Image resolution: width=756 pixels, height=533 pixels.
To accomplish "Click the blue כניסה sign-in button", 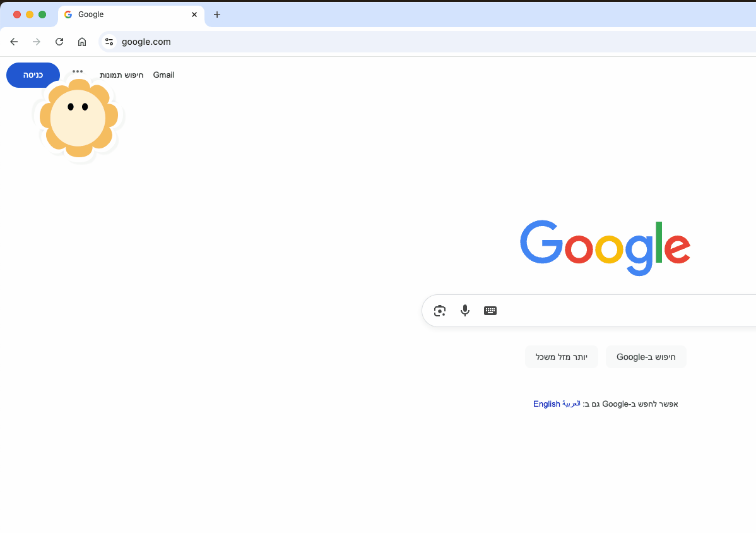I will click(33, 75).
